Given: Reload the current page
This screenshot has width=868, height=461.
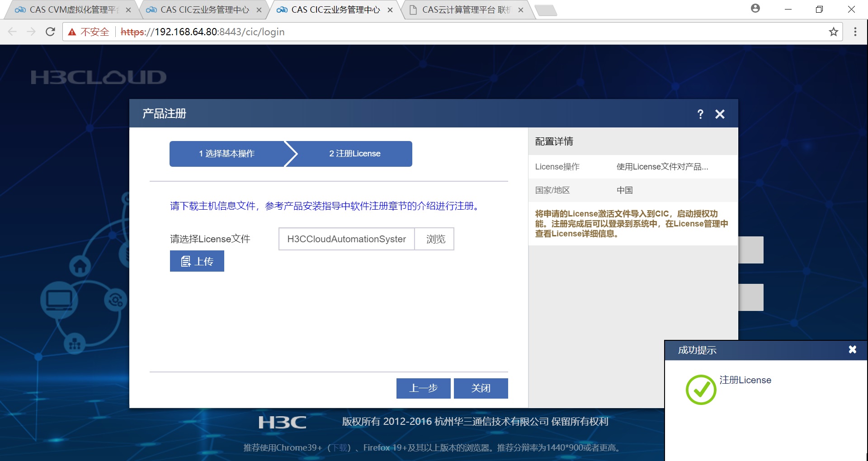Looking at the screenshot, I should pos(50,32).
